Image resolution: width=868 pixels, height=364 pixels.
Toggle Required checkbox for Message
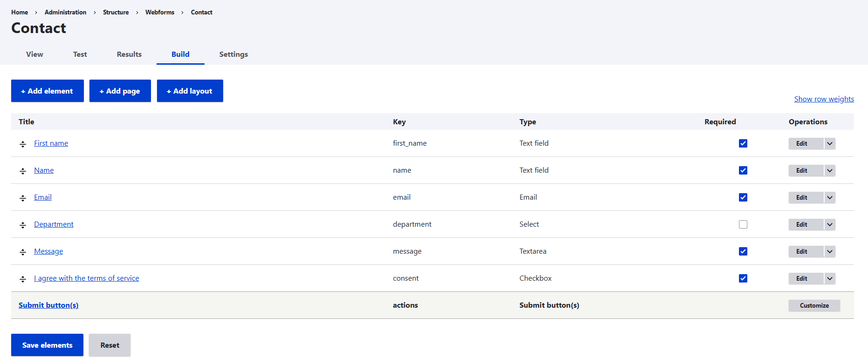click(x=743, y=251)
